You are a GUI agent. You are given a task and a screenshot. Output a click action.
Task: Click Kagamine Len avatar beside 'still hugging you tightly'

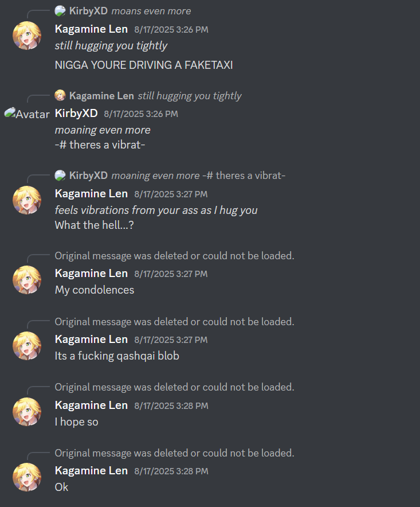(27, 36)
